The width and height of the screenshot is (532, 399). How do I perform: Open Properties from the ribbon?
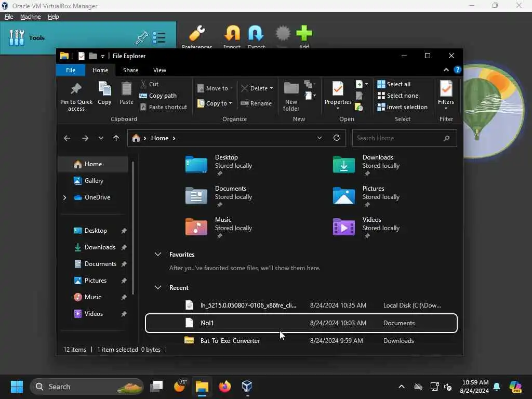[x=338, y=96]
